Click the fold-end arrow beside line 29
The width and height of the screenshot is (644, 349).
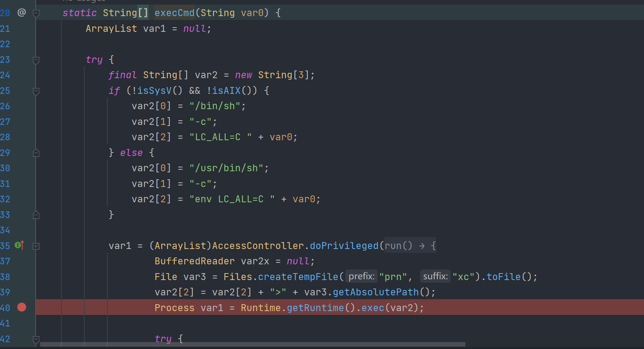(x=36, y=153)
